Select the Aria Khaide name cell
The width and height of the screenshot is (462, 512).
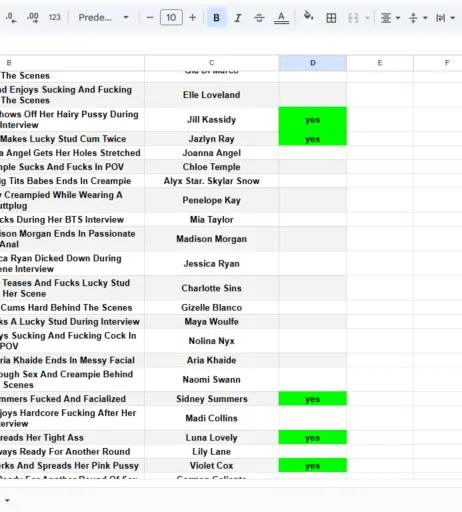pyautogui.click(x=212, y=360)
